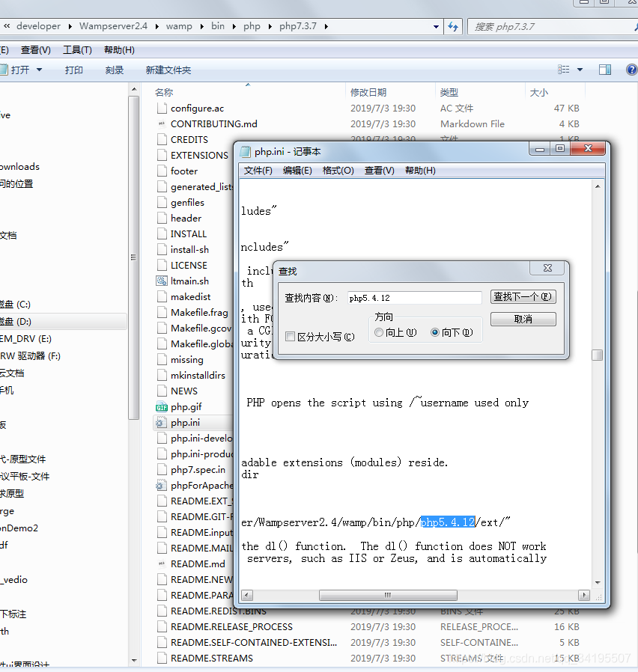Select the 向下 search direction radio
Screen dimensions: 638x672
(x=435, y=332)
